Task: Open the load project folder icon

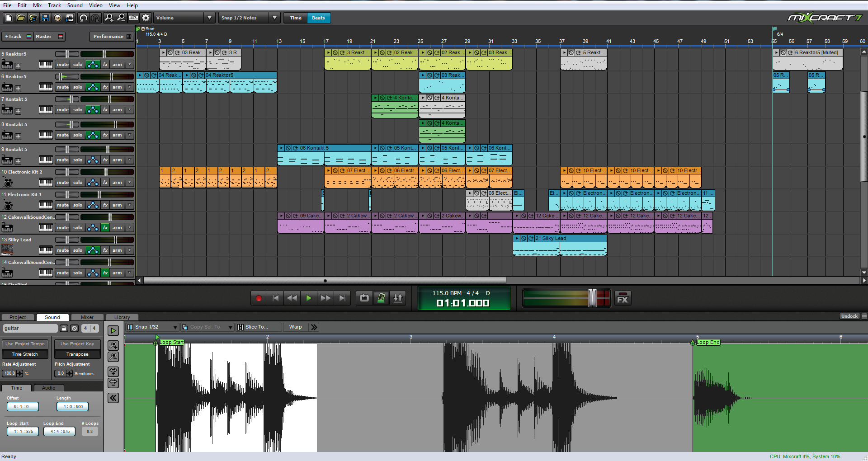Action: coord(20,18)
